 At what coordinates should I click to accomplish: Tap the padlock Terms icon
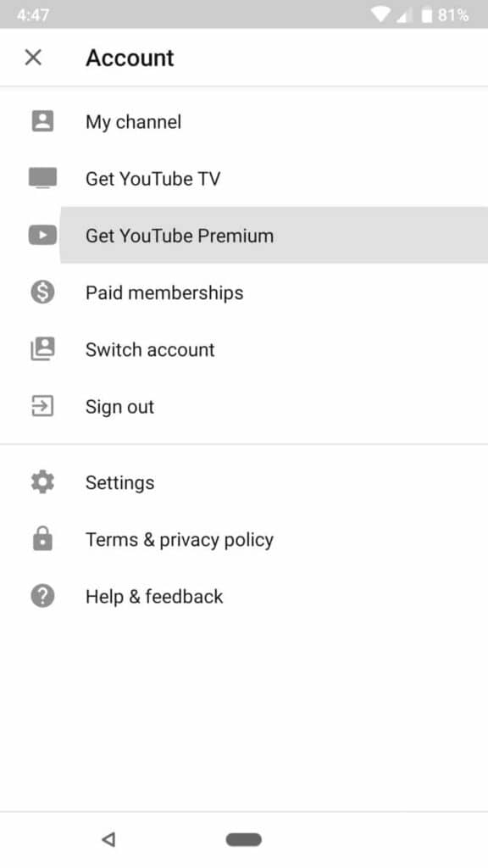(x=42, y=539)
